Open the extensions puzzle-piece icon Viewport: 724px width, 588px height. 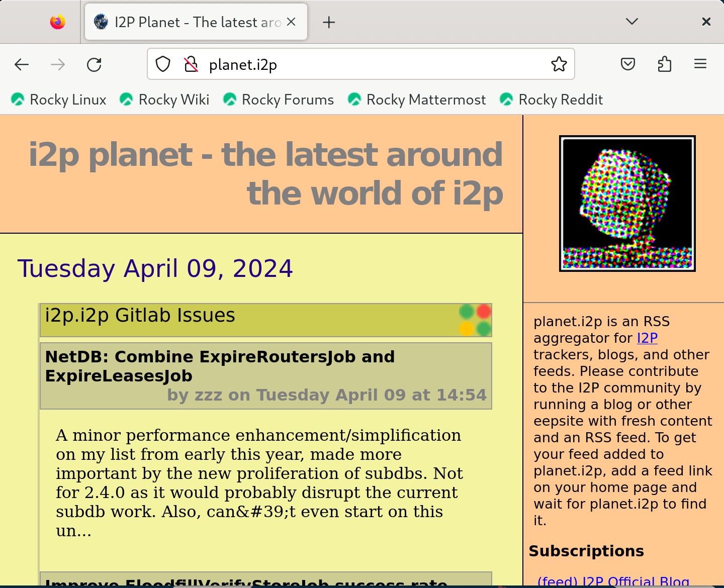pos(664,64)
